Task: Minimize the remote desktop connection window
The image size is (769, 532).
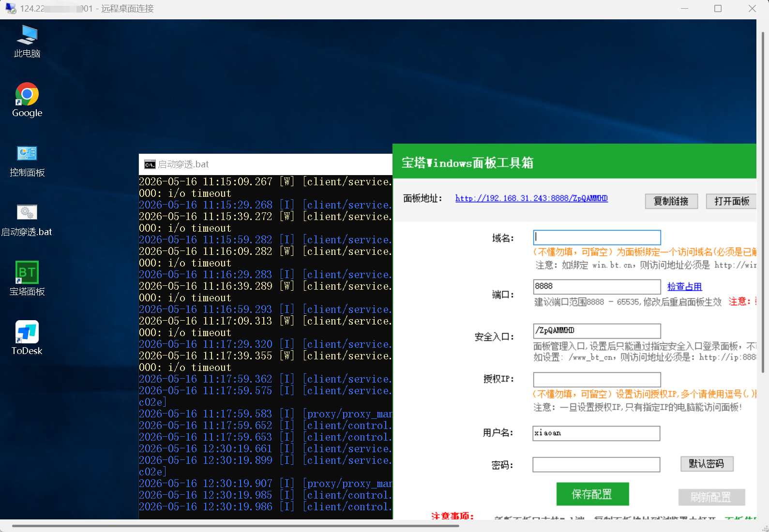Action: point(684,9)
